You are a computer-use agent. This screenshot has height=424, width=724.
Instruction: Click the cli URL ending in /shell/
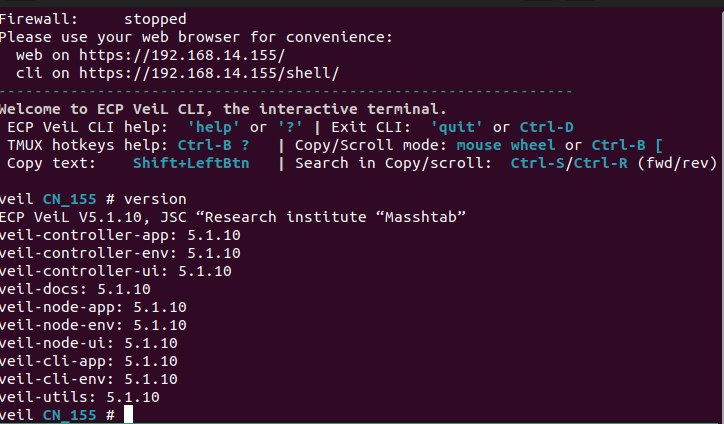coord(209,73)
